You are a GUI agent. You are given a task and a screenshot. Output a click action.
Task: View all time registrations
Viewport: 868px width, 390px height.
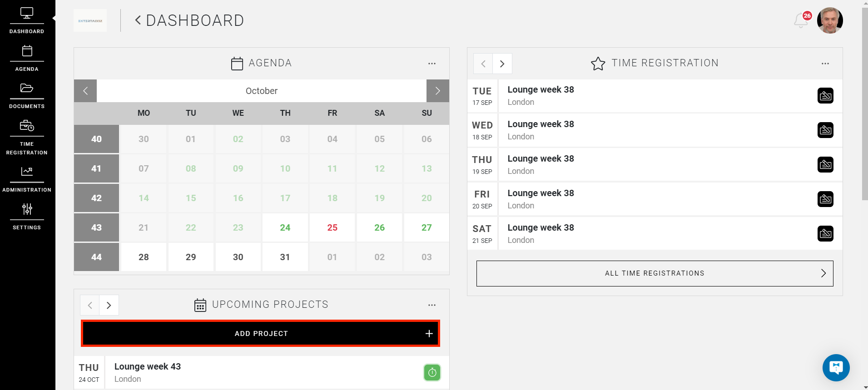tap(655, 273)
